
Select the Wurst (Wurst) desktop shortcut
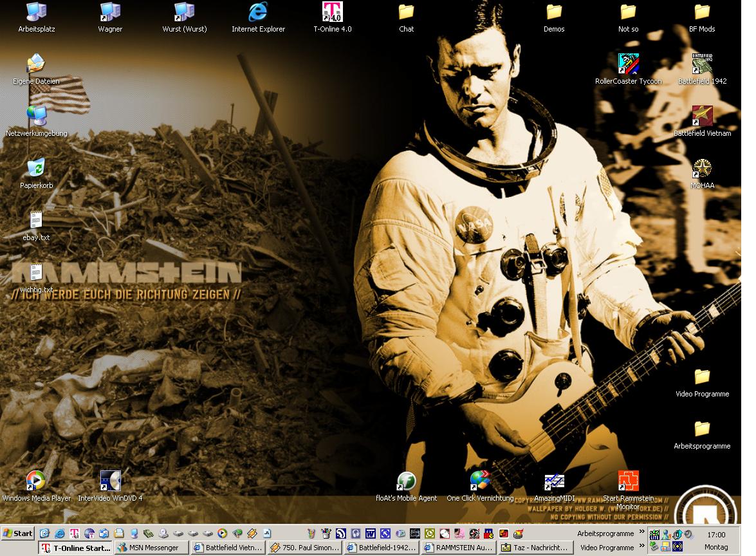click(184, 17)
